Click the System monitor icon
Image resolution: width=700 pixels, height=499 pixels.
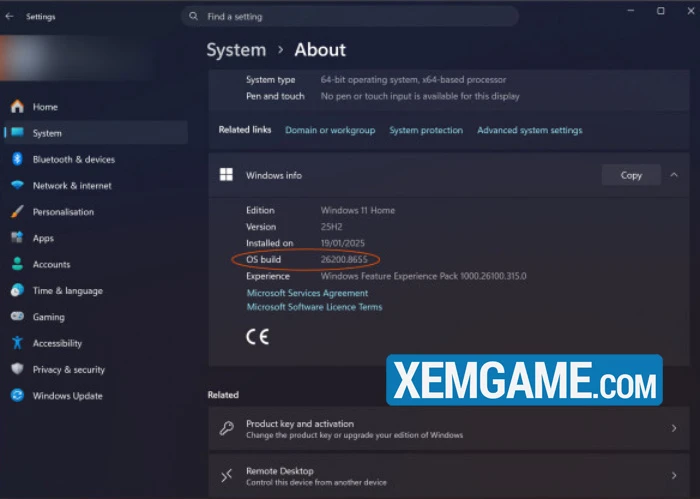[x=17, y=132]
